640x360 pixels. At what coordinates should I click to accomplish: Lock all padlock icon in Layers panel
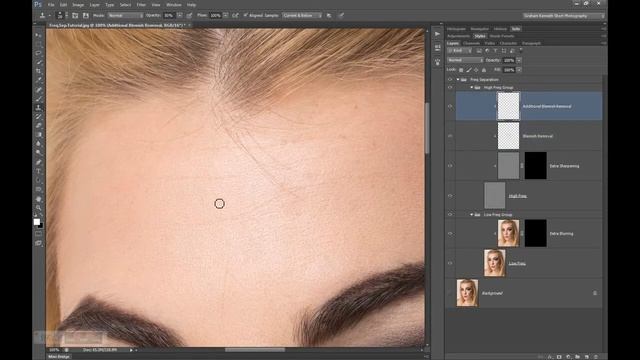point(484,70)
